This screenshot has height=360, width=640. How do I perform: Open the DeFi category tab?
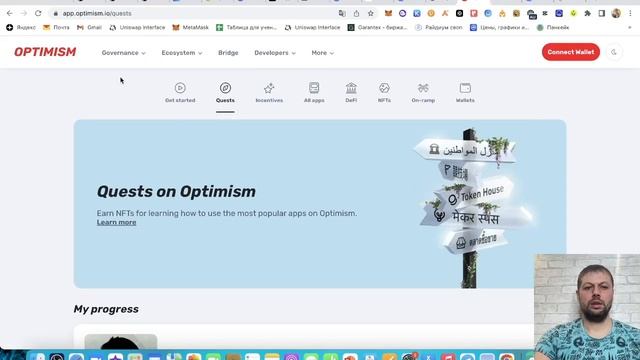point(351,93)
